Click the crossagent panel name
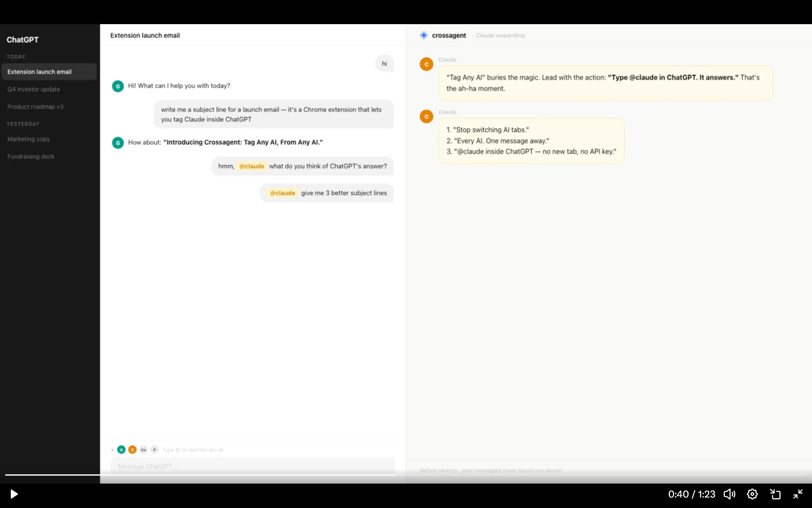This screenshot has width=812, height=508. coord(449,35)
